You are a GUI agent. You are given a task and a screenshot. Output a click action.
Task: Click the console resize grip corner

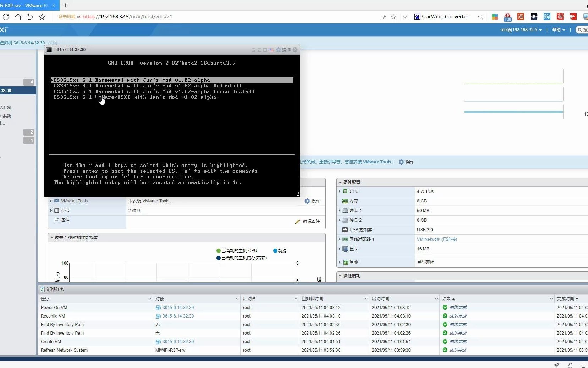pyautogui.click(x=297, y=194)
